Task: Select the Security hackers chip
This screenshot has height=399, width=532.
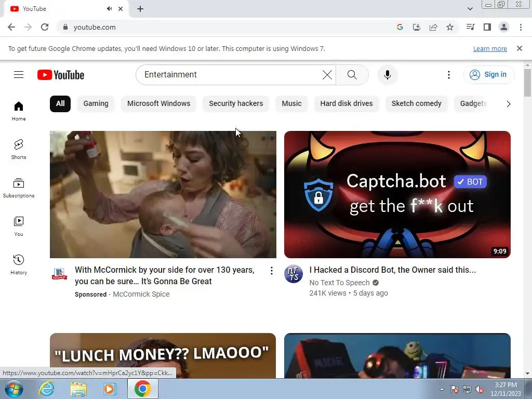Action: (x=236, y=104)
